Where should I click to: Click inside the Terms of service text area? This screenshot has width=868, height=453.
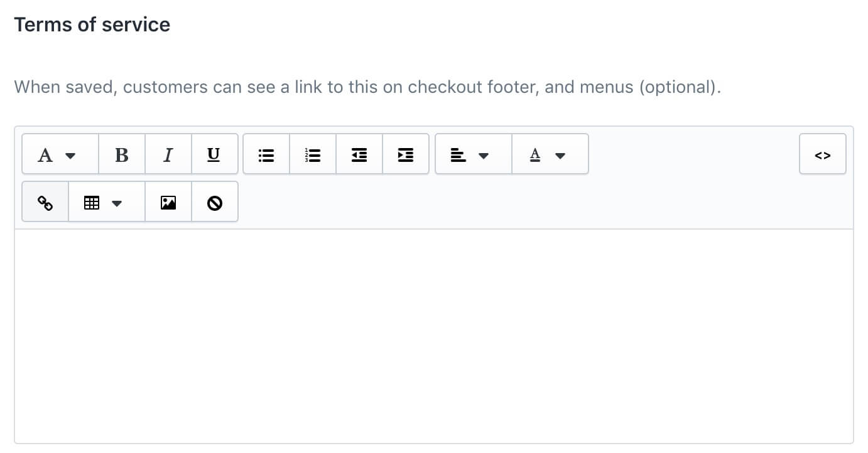tap(434, 336)
